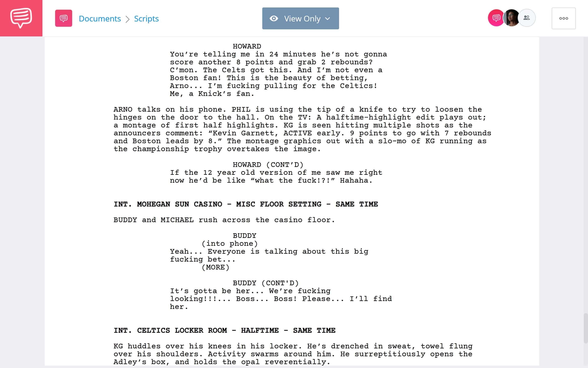588x368 pixels.
Task: Click the chat/comments icon in sidebar
Action: click(21, 18)
